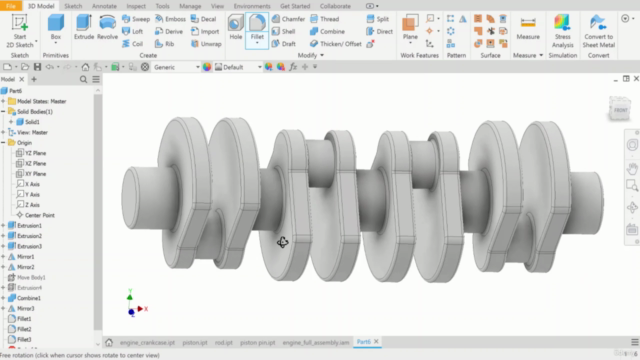Convert to Sheet Metal
640x360 pixels.
click(x=598, y=31)
